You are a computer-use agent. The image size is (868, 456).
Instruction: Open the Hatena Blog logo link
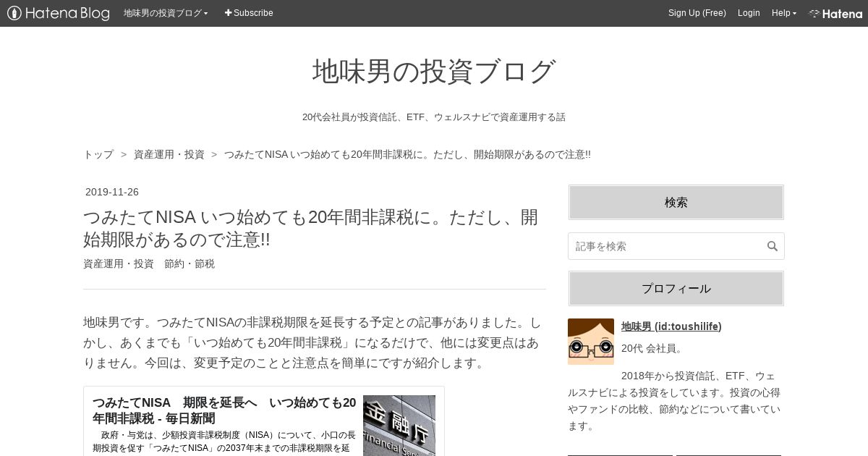point(59,13)
